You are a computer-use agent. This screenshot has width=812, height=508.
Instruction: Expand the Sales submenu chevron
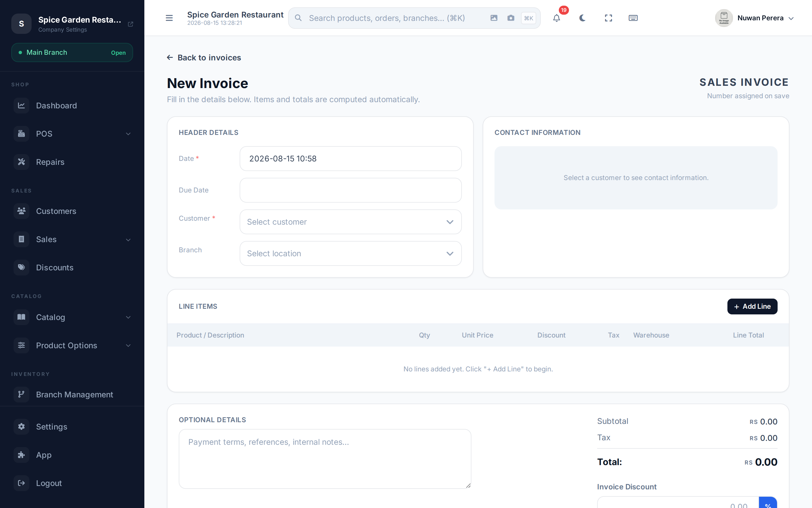pos(128,240)
